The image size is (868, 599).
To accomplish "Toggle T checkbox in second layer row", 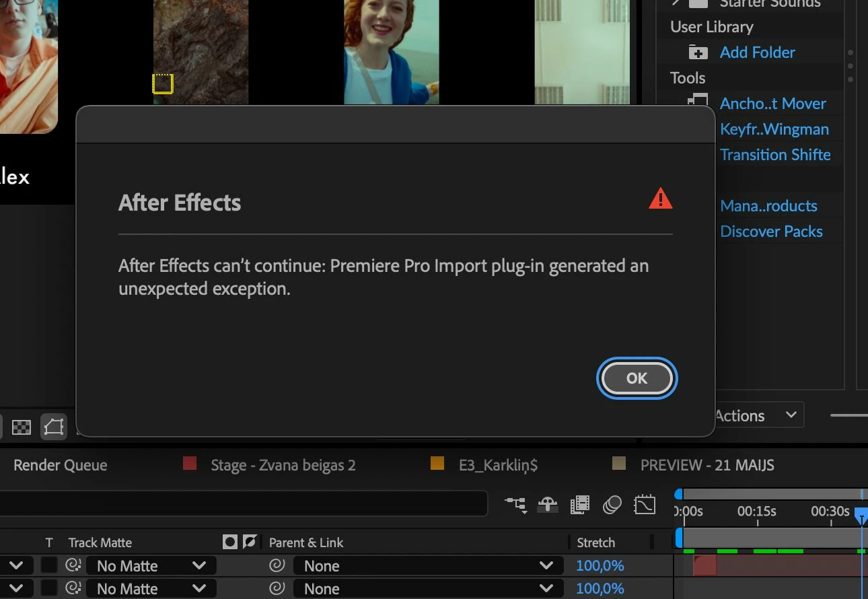I will [49, 588].
